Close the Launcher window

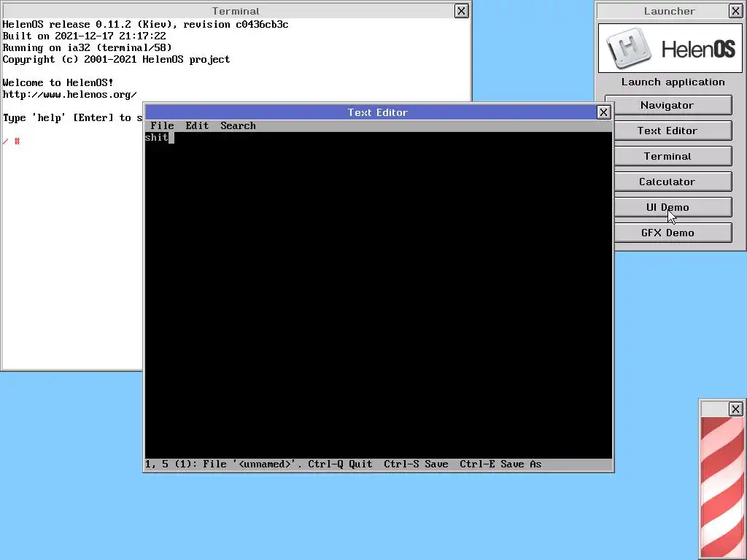click(735, 11)
